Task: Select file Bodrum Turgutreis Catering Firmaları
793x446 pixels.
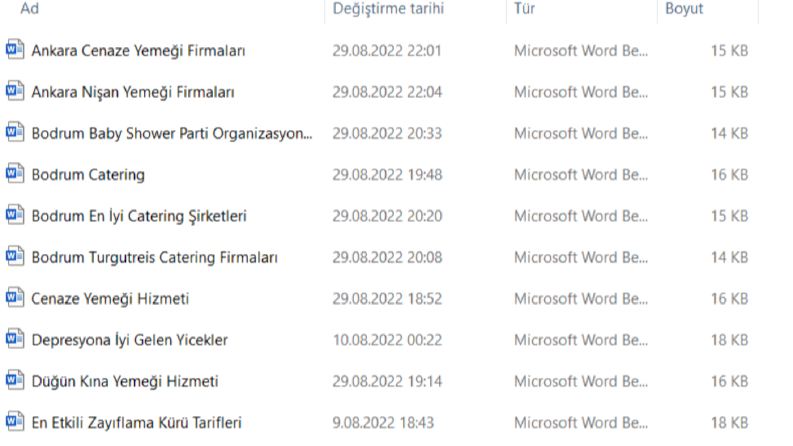Action: point(154,258)
